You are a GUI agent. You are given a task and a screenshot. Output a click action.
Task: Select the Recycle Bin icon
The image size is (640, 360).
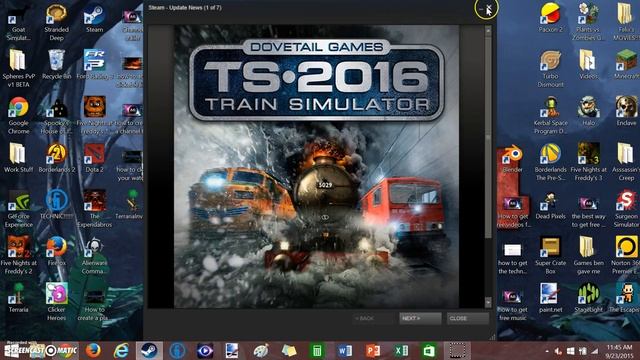pos(56,65)
